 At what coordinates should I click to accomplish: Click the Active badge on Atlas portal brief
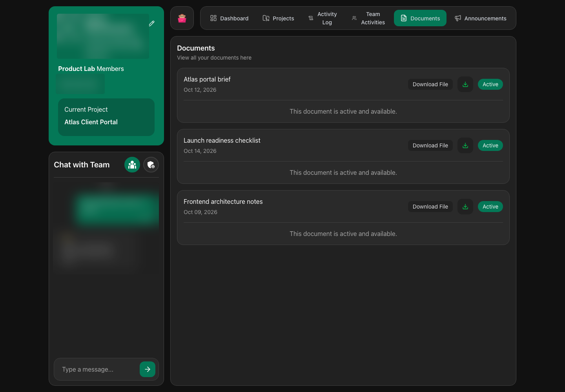490,84
